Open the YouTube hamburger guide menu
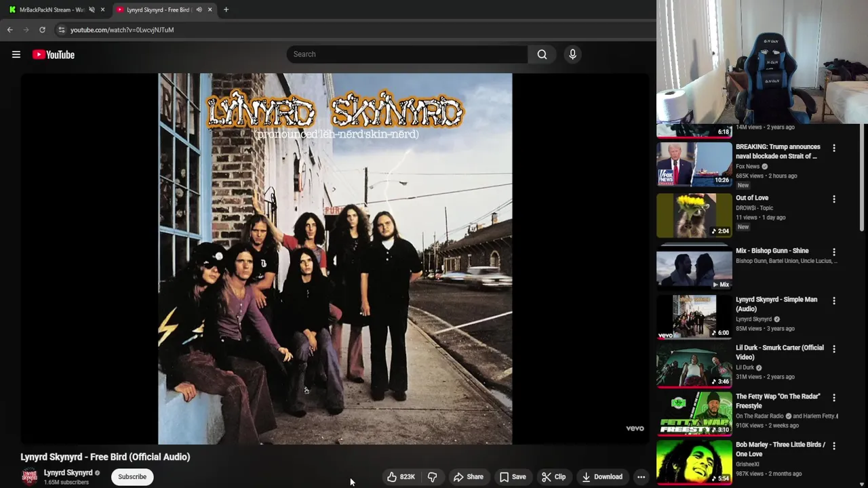Image resolution: width=868 pixels, height=488 pixels. 16,54
